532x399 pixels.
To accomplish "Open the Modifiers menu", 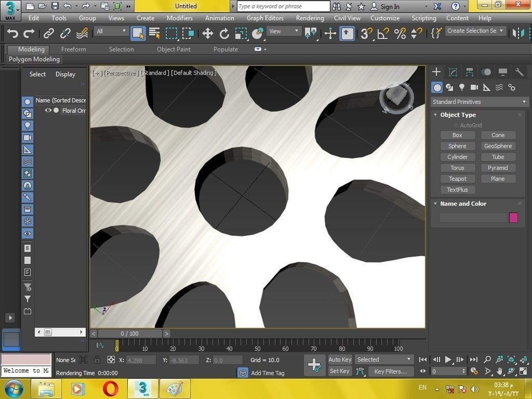I will (179, 18).
